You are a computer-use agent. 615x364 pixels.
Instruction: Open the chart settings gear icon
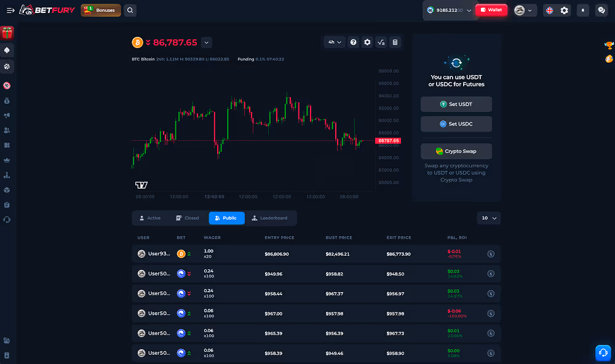pos(367,42)
